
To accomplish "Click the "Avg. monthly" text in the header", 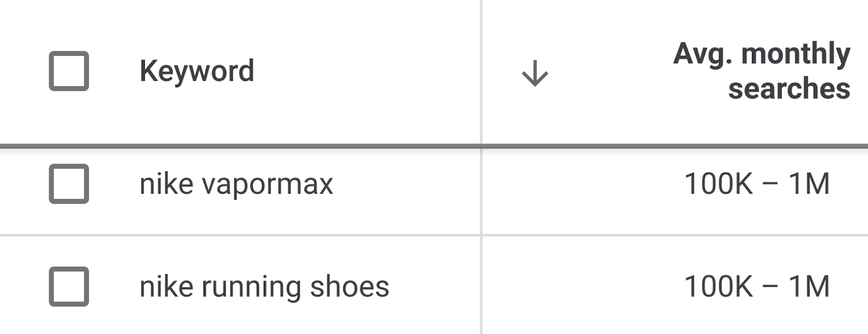I will pyautogui.click(x=761, y=54).
